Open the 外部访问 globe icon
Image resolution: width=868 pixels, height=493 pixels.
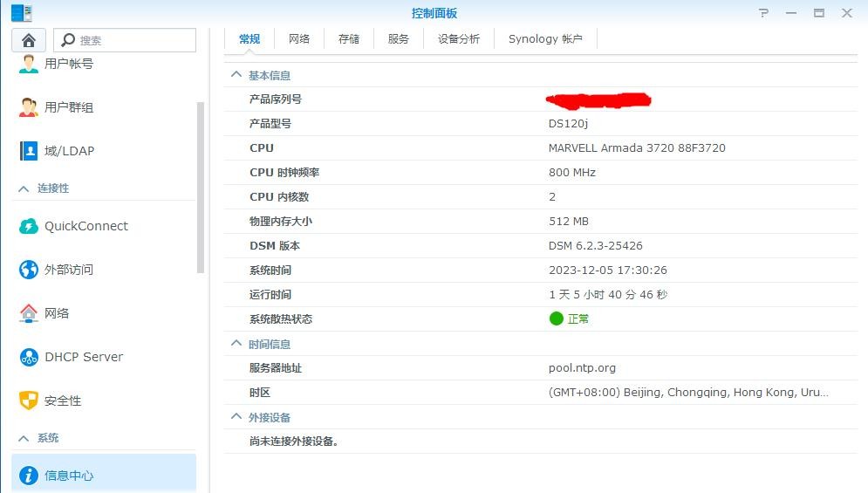click(28, 270)
